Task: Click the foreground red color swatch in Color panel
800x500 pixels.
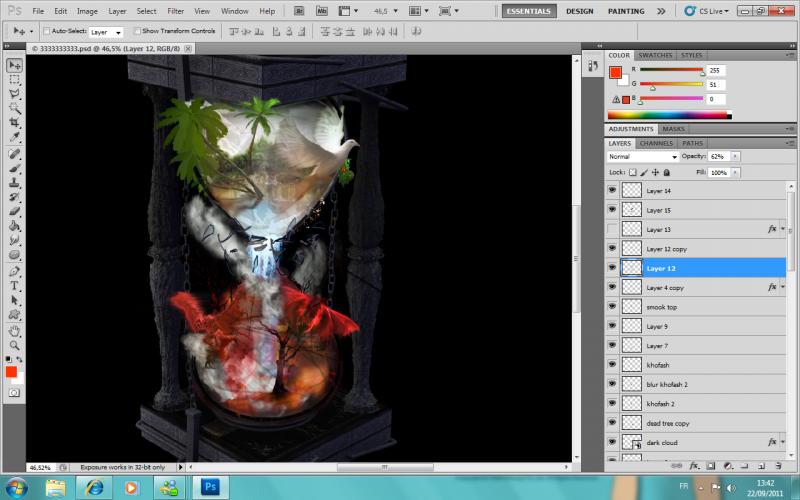Action: [616, 72]
